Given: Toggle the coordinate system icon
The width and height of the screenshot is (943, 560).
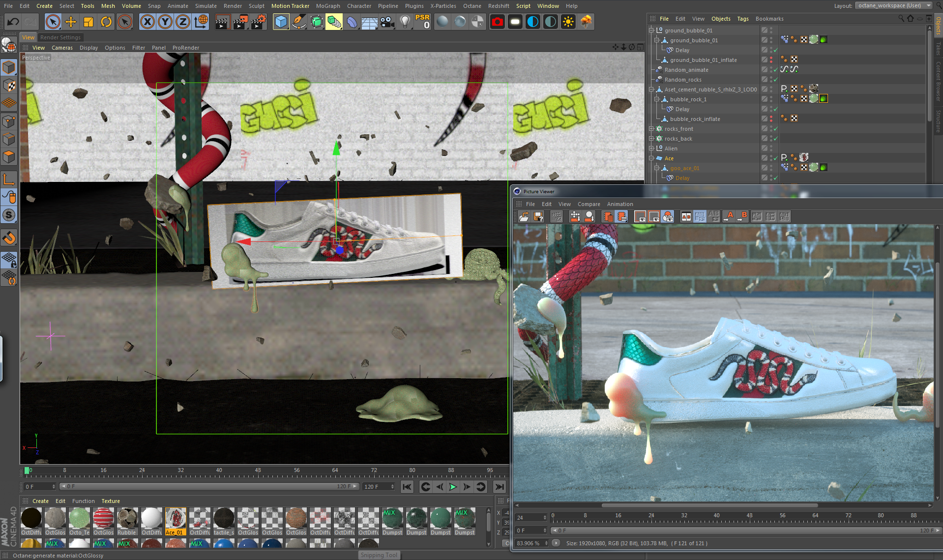Looking at the screenshot, I should click(x=201, y=22).
